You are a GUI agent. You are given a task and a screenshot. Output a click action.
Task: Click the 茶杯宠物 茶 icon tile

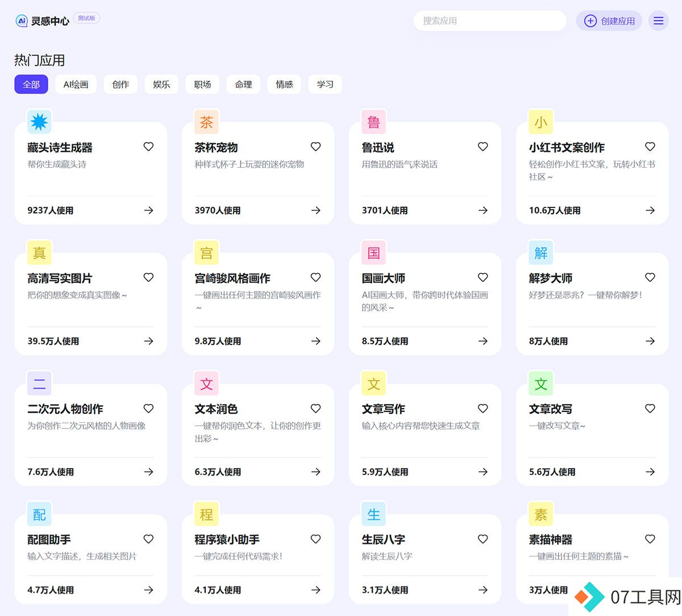click(206, 122)
